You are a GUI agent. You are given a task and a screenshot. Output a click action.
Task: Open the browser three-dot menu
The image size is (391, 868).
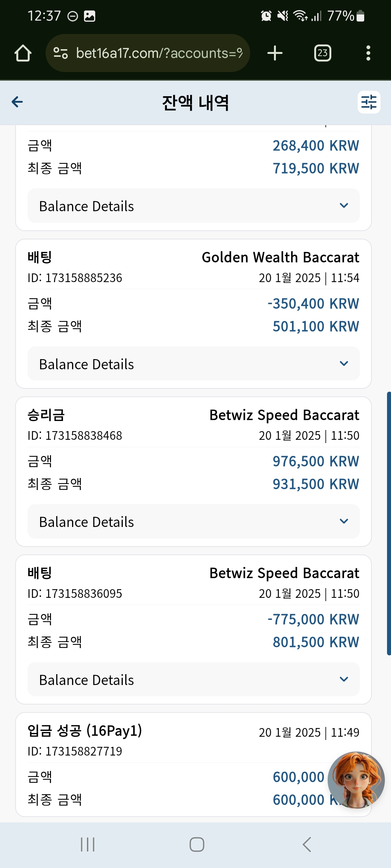pyautogui.click(x=368, y=53)
